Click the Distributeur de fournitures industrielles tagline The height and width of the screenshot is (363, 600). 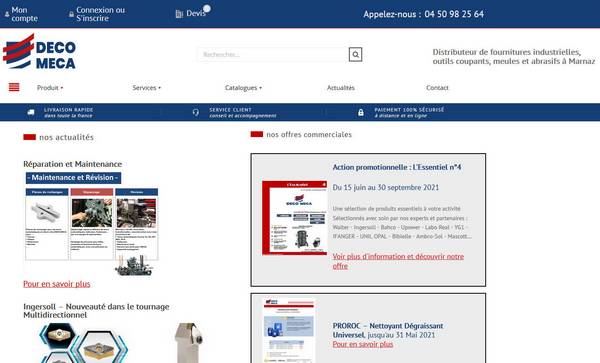pyautogui.click(x=514, y=57)
